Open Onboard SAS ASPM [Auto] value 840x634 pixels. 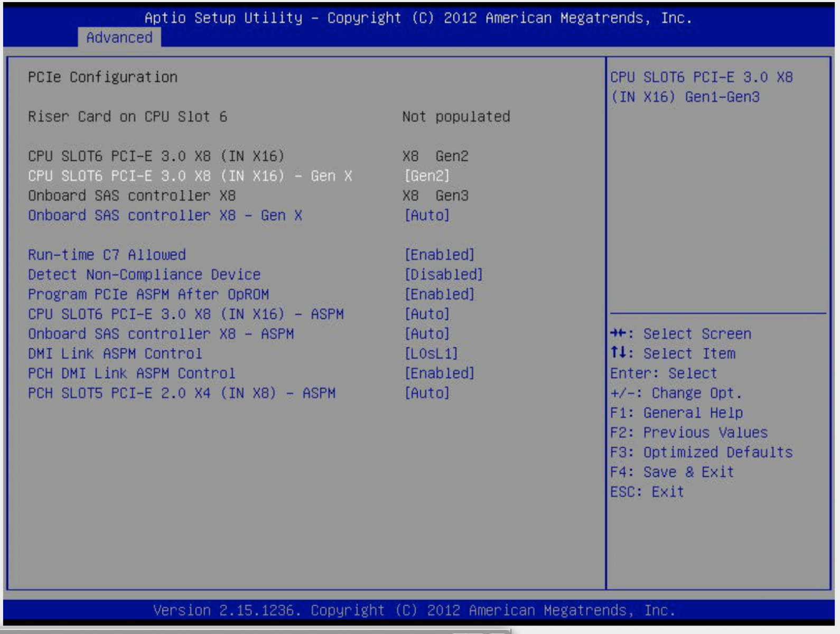(x=427, y=334)
